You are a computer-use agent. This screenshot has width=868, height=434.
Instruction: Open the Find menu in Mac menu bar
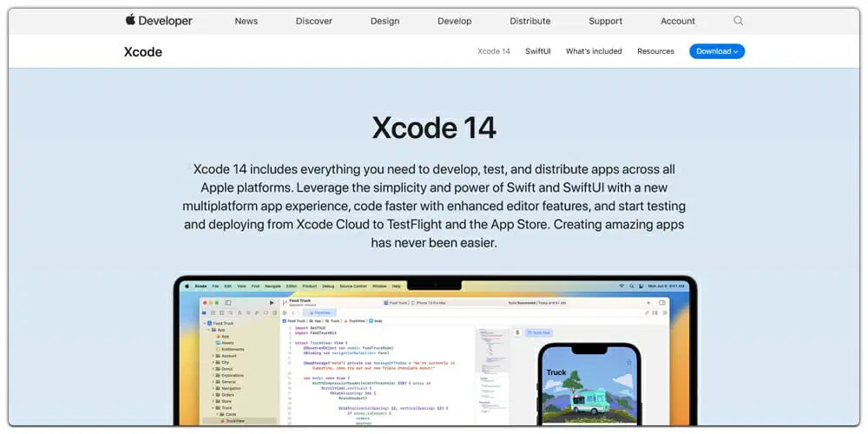click(255, 286)
